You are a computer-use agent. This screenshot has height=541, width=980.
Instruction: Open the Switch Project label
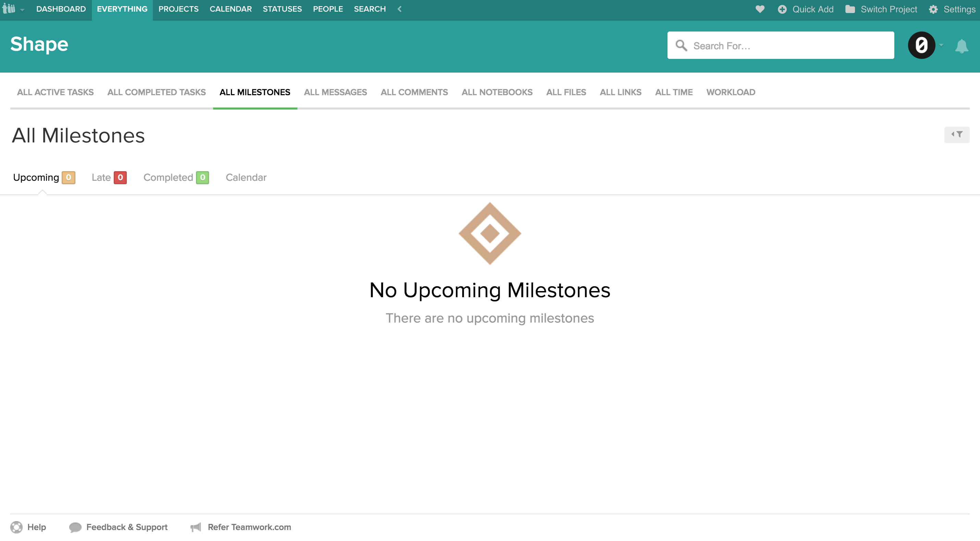889,10
